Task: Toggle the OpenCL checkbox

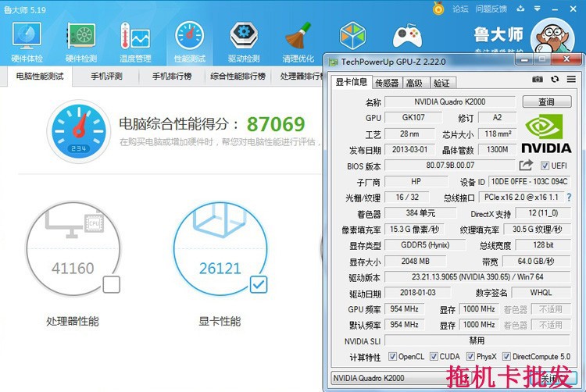Action: [x=392, y=357]
